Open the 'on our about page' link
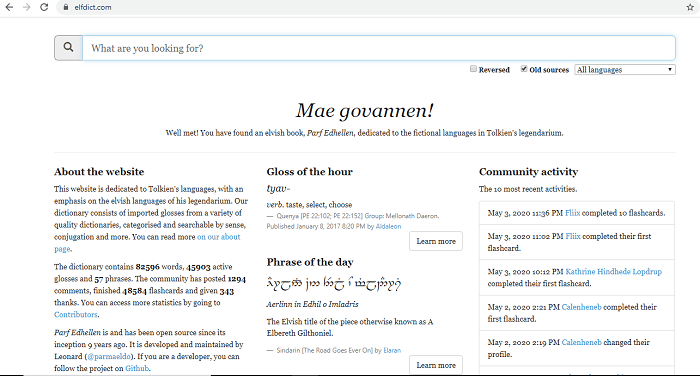The height and width of the screenshot is (376, 700). point(147,243)
